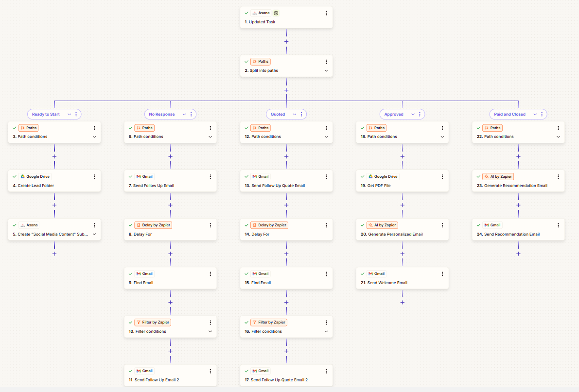Open options menu for step 8 Delay For

pyautogui.click(x=210, y=225)
